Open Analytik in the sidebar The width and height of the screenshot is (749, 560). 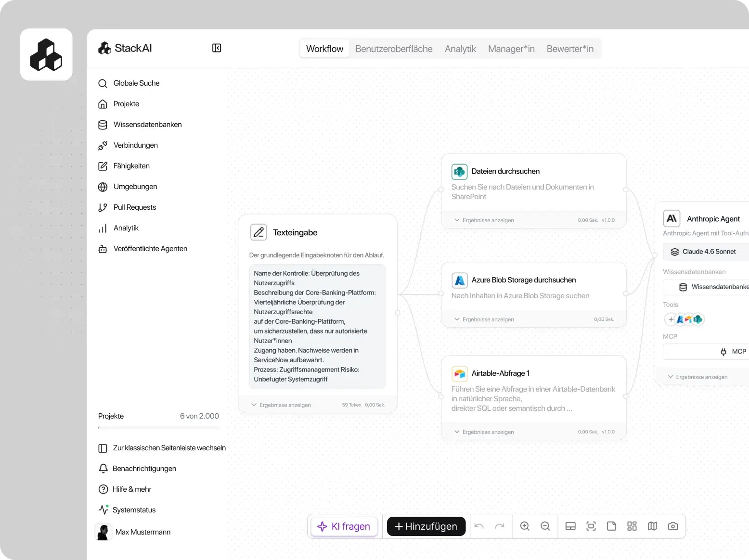click(118, 228)
